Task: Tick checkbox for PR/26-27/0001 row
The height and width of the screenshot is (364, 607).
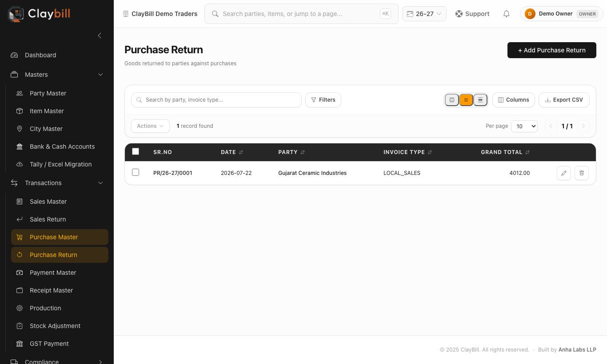Action: coord(136,172)
